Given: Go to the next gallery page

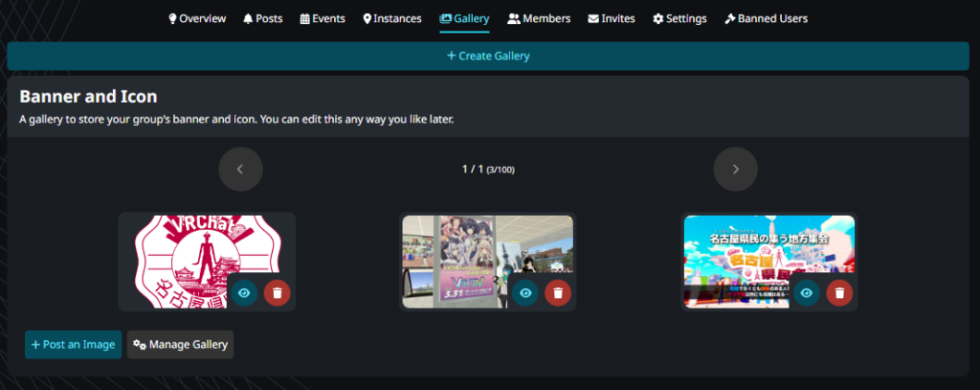Looking at the screenshot, I should click(735, 170).
